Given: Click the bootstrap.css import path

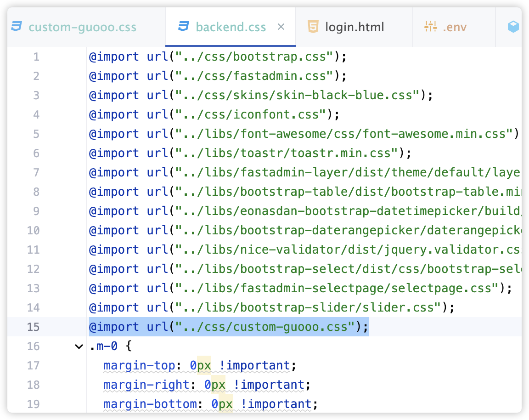Looking at the screenshot, I should [x=254, y=57].
